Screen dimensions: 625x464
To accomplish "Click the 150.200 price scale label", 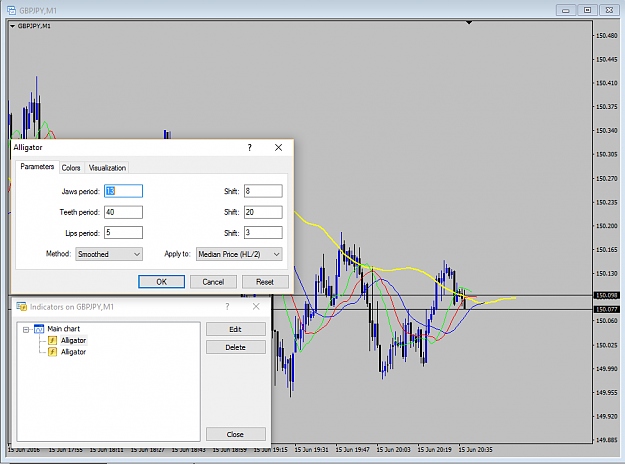I will pos(607,226).
